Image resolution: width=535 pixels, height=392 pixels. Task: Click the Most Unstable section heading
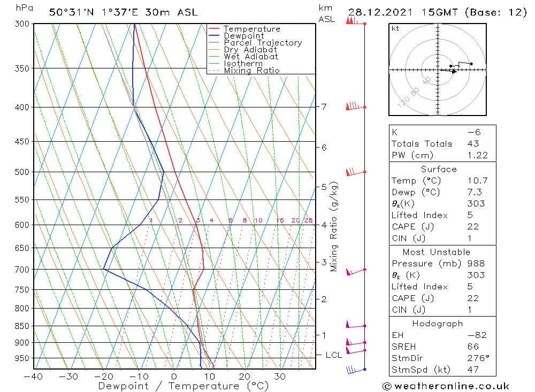pos(437,252)
